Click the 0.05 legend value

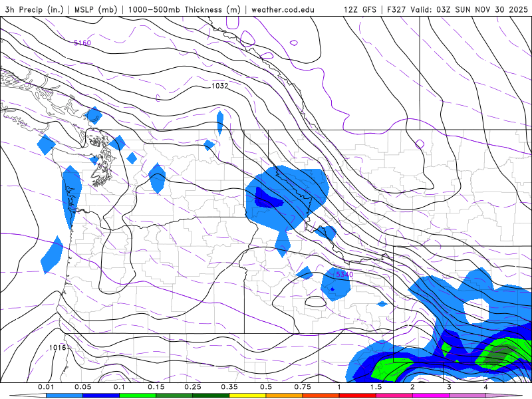tap(82, 387)
